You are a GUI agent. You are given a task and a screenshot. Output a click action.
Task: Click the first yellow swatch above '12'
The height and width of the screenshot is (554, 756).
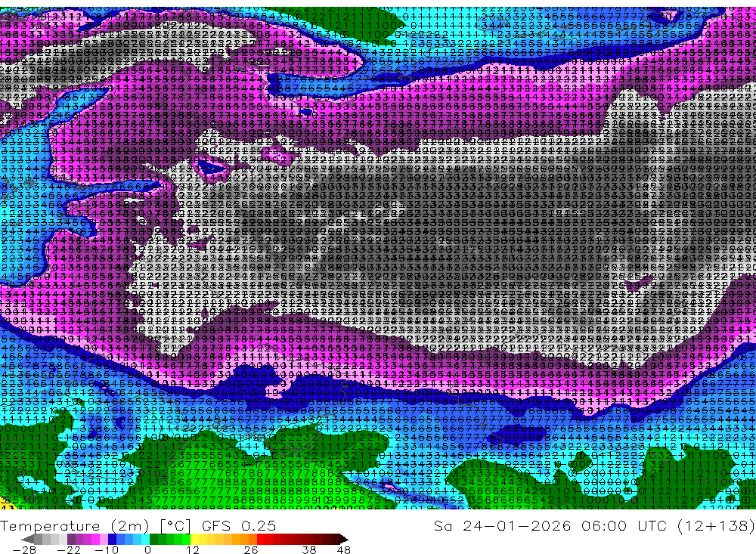click(x=195, y=539)
